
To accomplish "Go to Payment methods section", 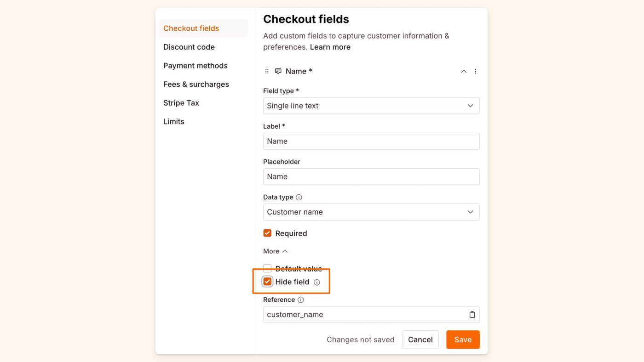I will tap(195, 66).
